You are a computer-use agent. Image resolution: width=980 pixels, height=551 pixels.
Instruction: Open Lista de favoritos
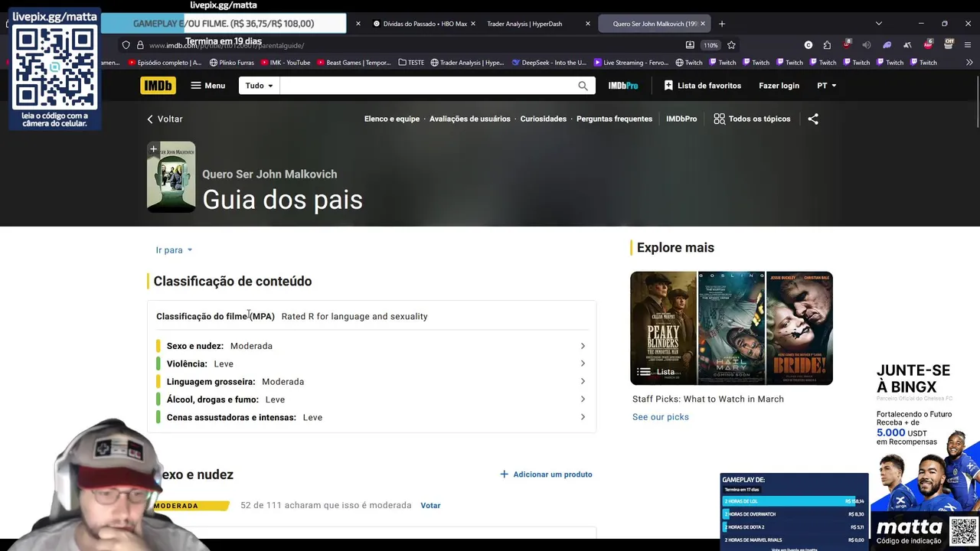point(702,86)
